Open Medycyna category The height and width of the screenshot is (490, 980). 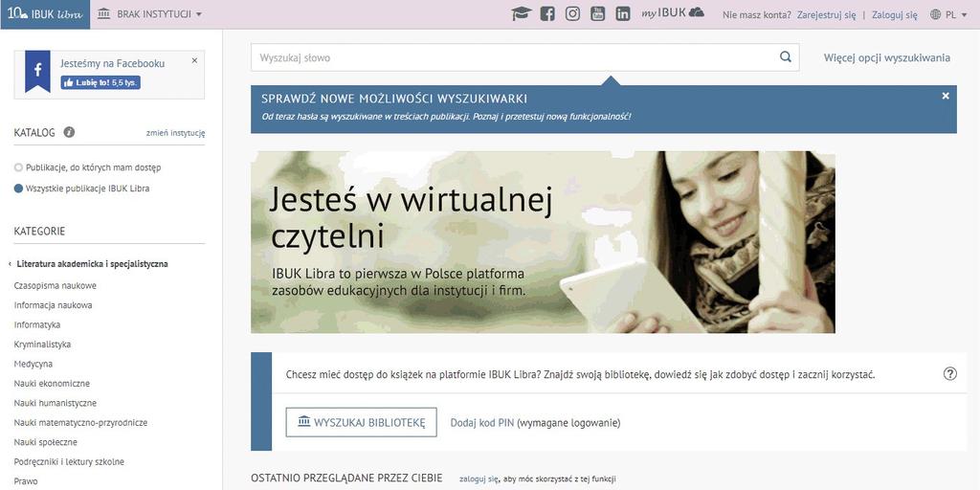pos(33,364)
